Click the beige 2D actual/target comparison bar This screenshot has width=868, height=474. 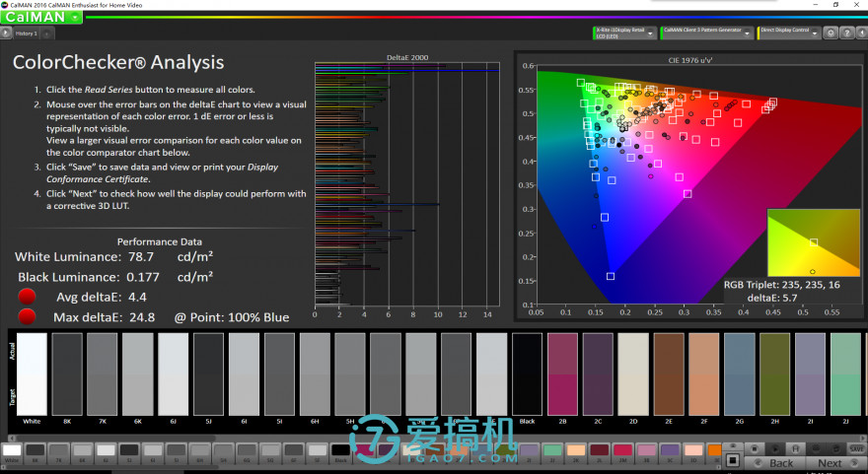[x=633, y=373]
